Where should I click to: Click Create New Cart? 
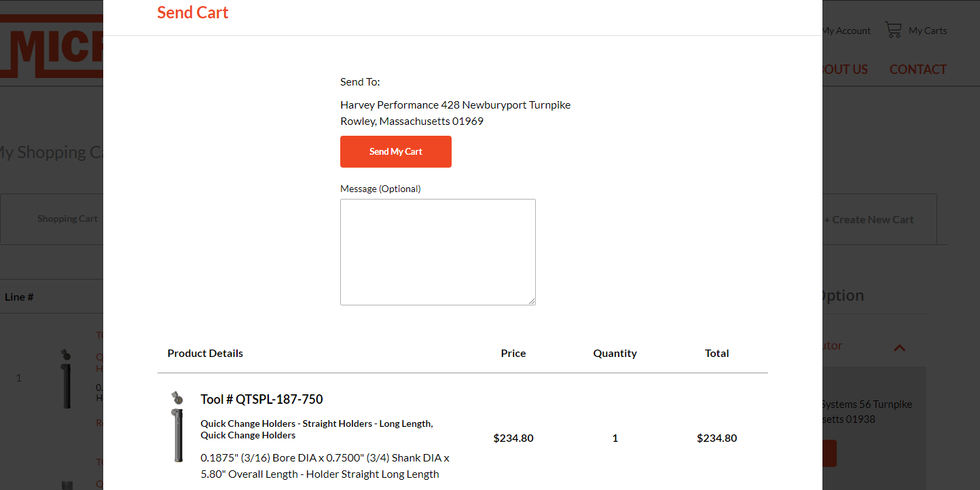click(x=870, y=219)
